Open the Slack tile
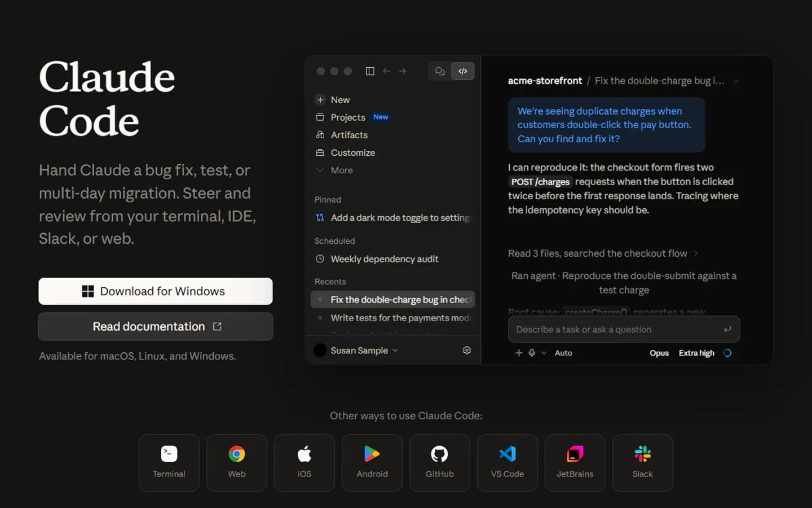 pyautogui.click(x=643, y=463)
